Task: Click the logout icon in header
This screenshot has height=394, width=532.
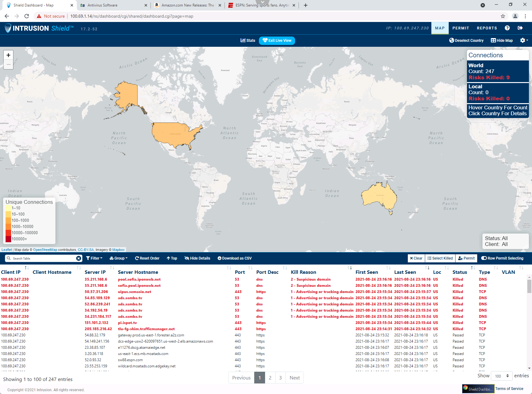Action: point(520,28)
